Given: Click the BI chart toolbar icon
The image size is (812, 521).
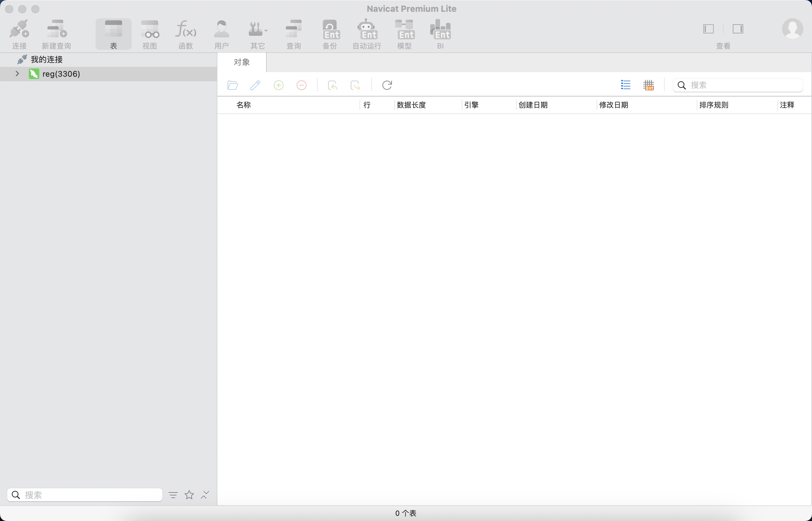Looking at the screenshot, I should click(x=440, y=29).
